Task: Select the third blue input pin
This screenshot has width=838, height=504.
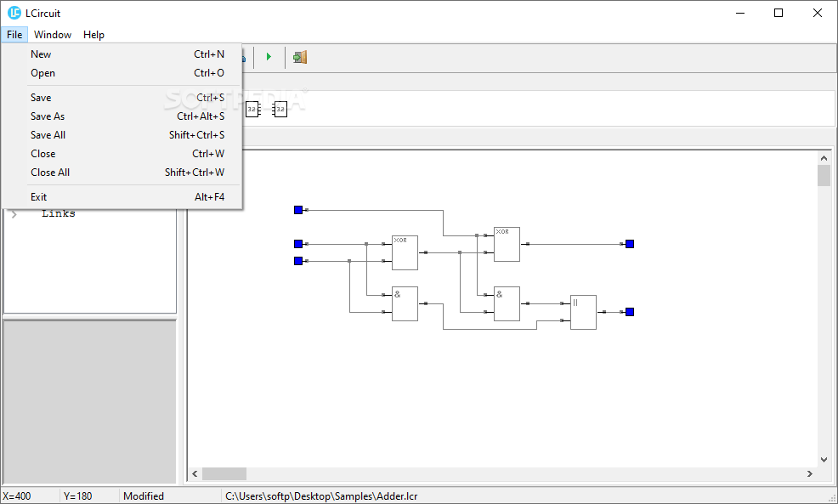Action: click(x=298, y=261)
